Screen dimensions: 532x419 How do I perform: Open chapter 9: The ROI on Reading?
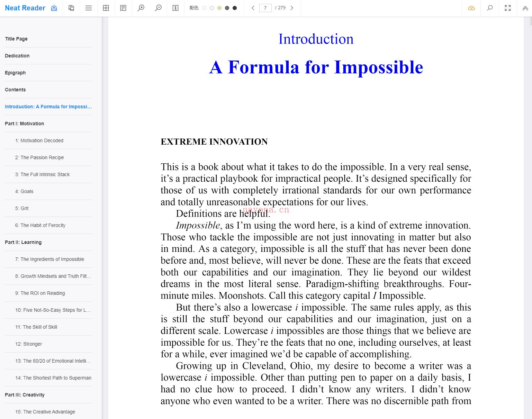(x=48, y=293)
